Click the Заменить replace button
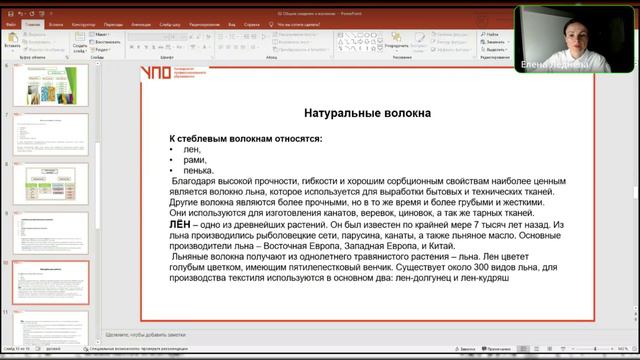Image resolution: width=640 pixels, height=360 pixels. 495,42
